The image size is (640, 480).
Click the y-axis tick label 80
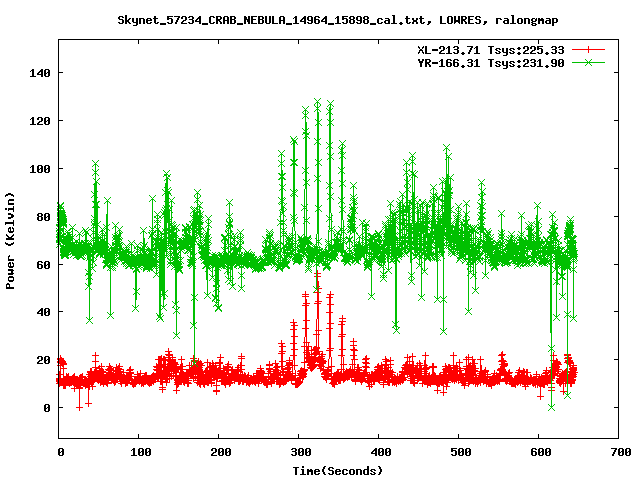pyautogui.click(x=43, y=217)
